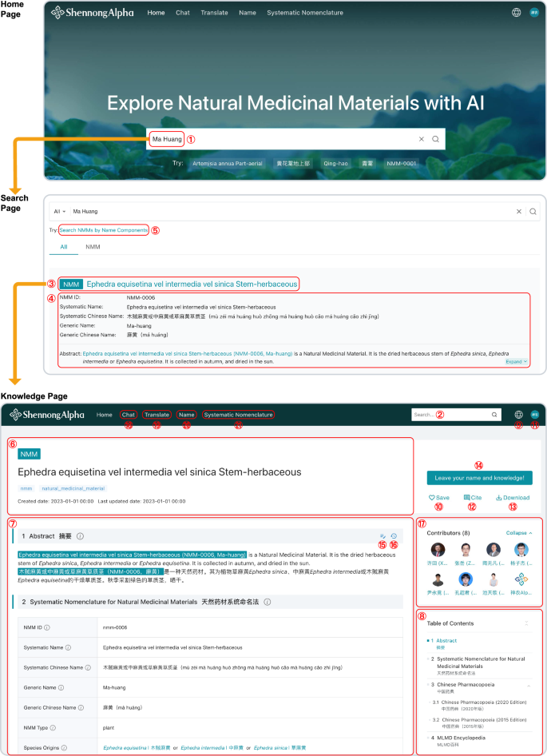Jump to Chinese Pharmacopoeia (2020 Edition) in the contents

[483, 702]
